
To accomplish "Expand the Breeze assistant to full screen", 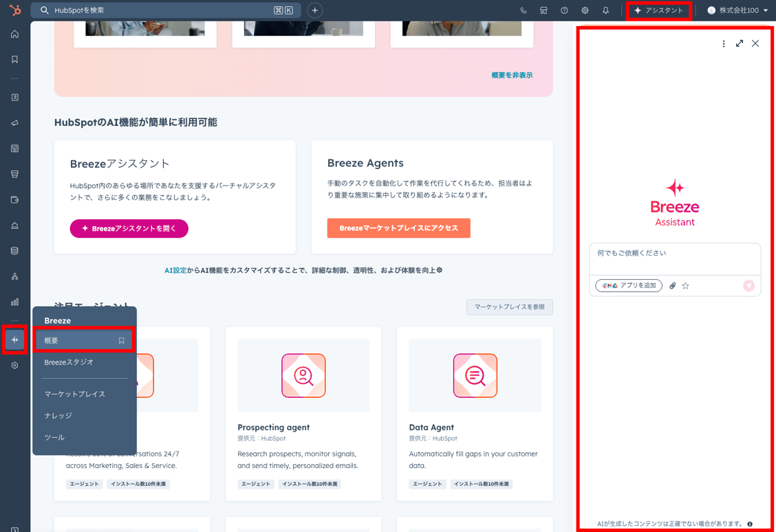I will pos(740,43).
